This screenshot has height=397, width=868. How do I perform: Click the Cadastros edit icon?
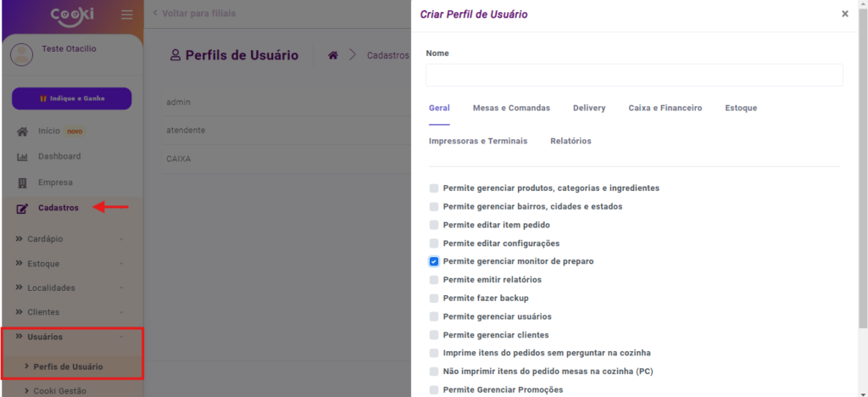point(23,209)
